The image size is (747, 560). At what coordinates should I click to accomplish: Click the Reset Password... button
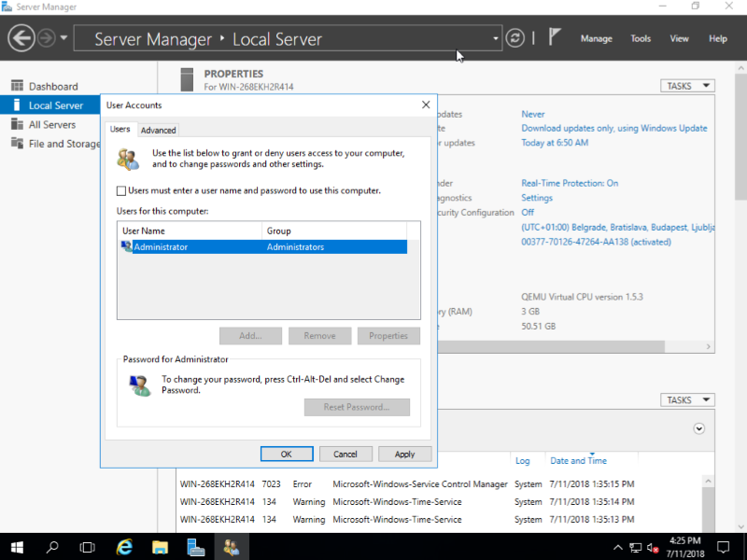pos(357,407)
